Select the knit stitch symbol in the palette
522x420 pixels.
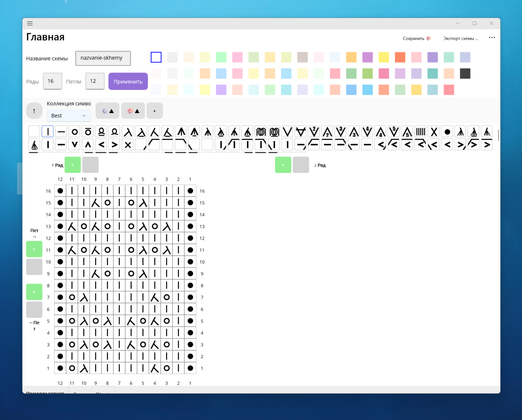pos(47,131)
